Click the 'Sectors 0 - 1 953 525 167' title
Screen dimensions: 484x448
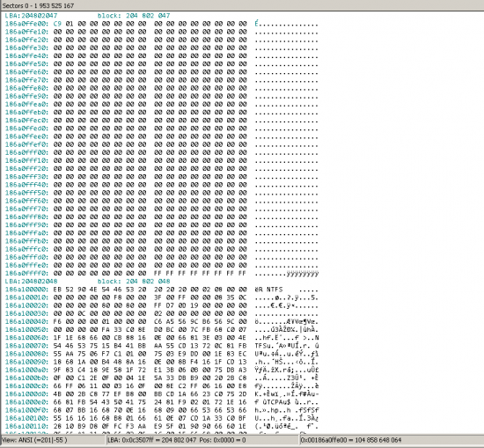[x=38, y=5]
